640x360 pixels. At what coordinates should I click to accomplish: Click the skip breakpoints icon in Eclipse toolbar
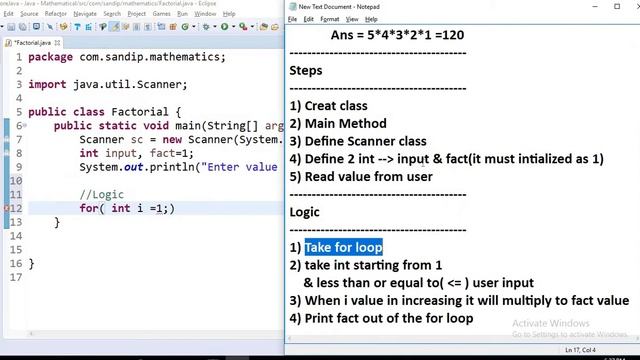pos(50,27)
